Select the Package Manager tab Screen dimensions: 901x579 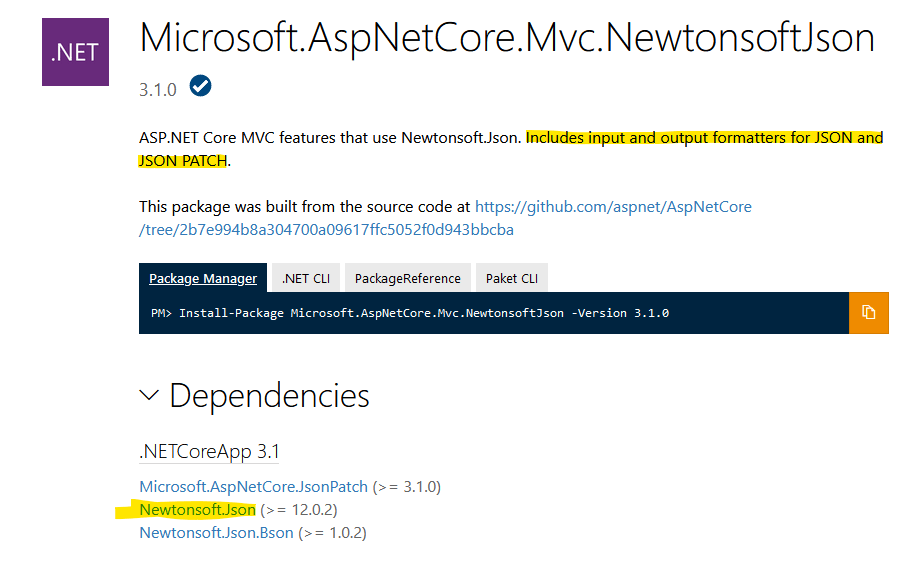coord(203,278)
